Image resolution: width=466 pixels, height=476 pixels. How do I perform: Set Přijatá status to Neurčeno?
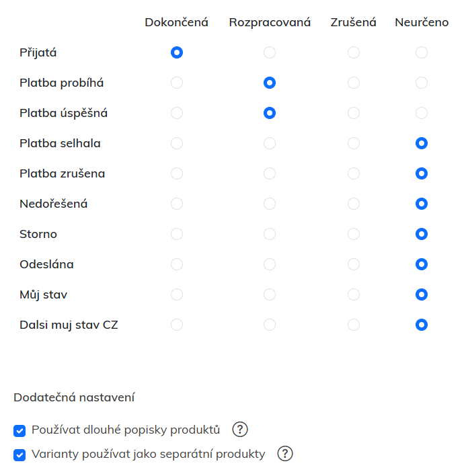pyautogui.click(x=422, y=52)
